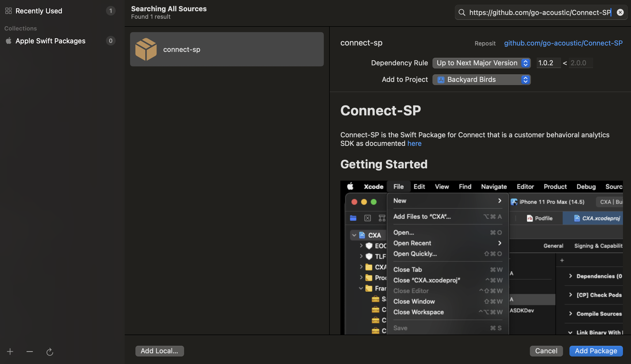Open the Add to Project dropdown
Screen dimensions: 631x364
tap(481, 79)
